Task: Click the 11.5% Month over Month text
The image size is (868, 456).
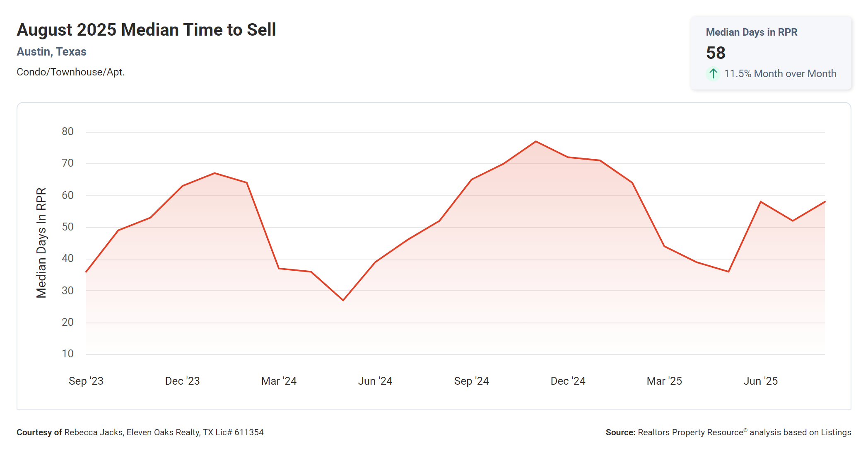Action: click(780, 74)
